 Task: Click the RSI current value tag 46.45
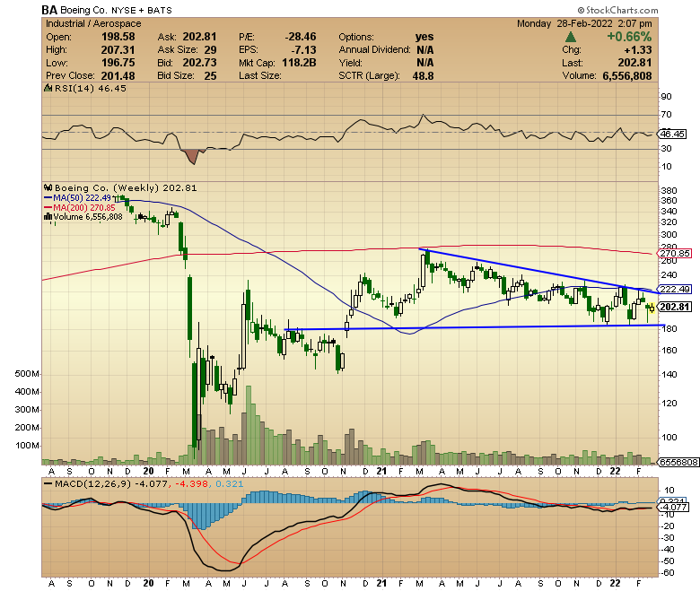tap(672, 134)
